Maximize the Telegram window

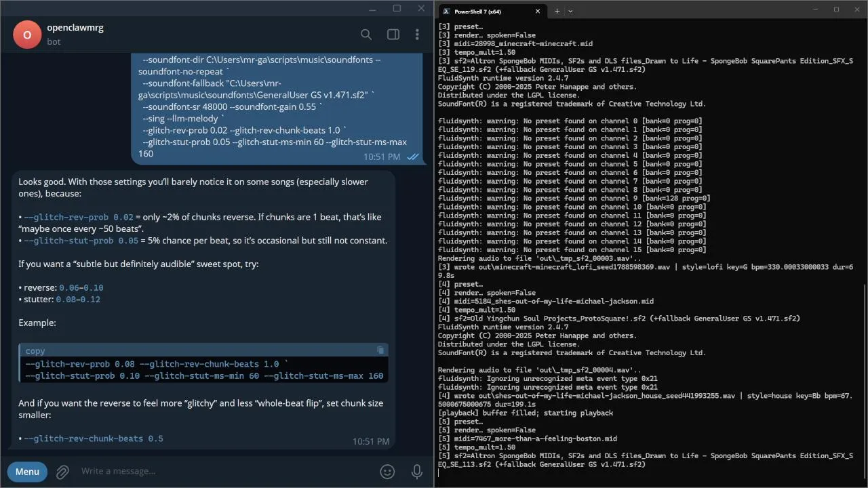tap(397, 9)
